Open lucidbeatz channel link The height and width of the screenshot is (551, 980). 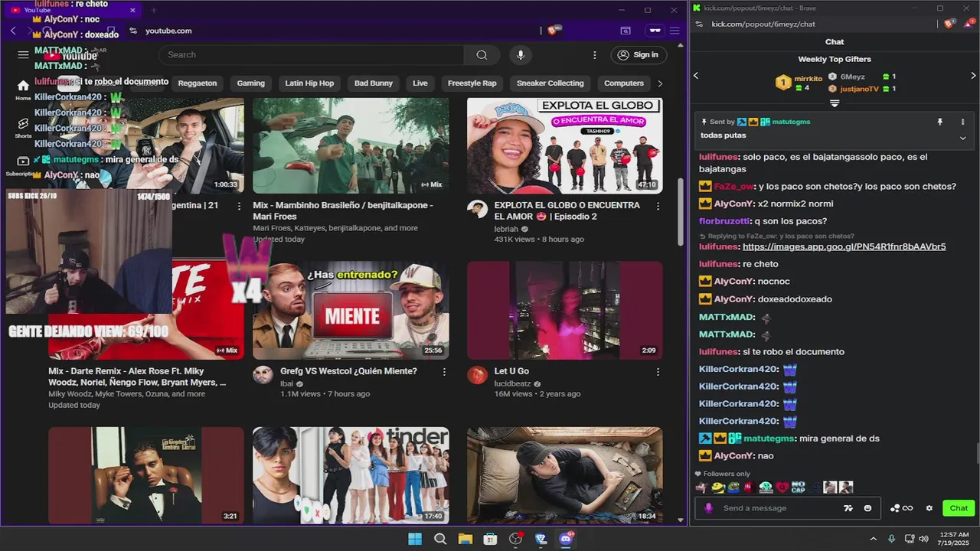point(514,383)
